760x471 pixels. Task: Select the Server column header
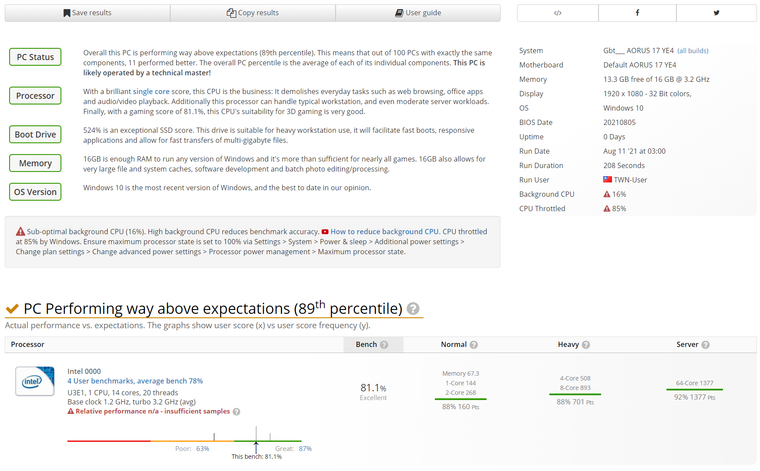[687, 345]
